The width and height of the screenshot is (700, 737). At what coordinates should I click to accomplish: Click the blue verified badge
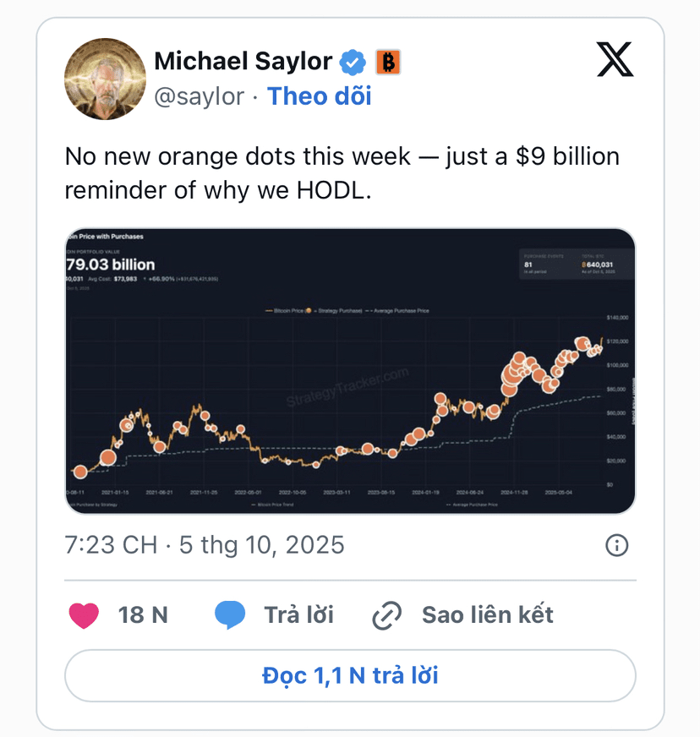(353, 62)
